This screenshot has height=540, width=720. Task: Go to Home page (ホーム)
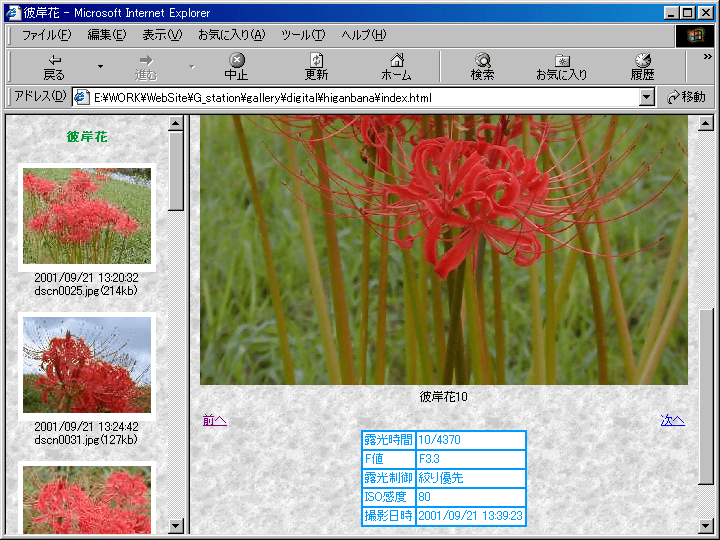(396, 67)
